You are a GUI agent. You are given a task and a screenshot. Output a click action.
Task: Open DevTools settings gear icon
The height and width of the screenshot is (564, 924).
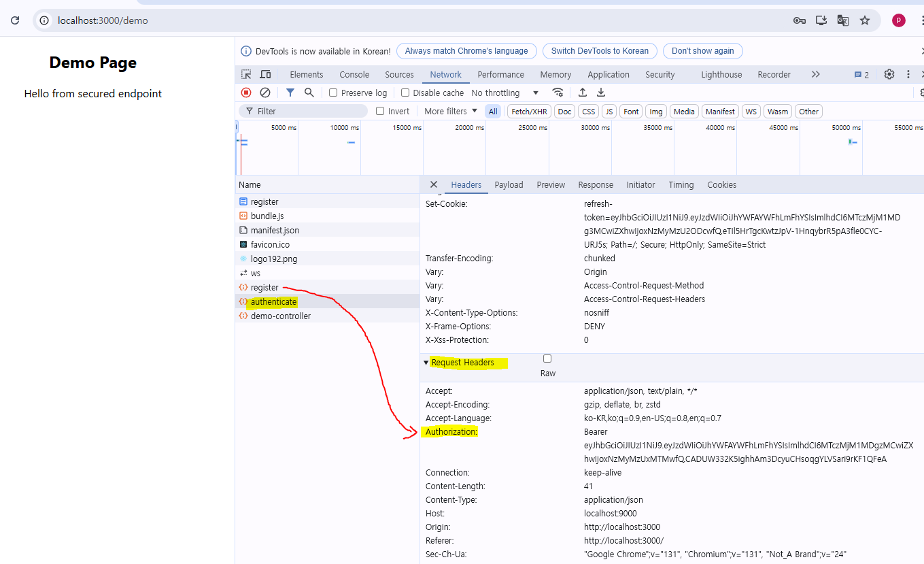pyautogui.click(x=889, y=75)
